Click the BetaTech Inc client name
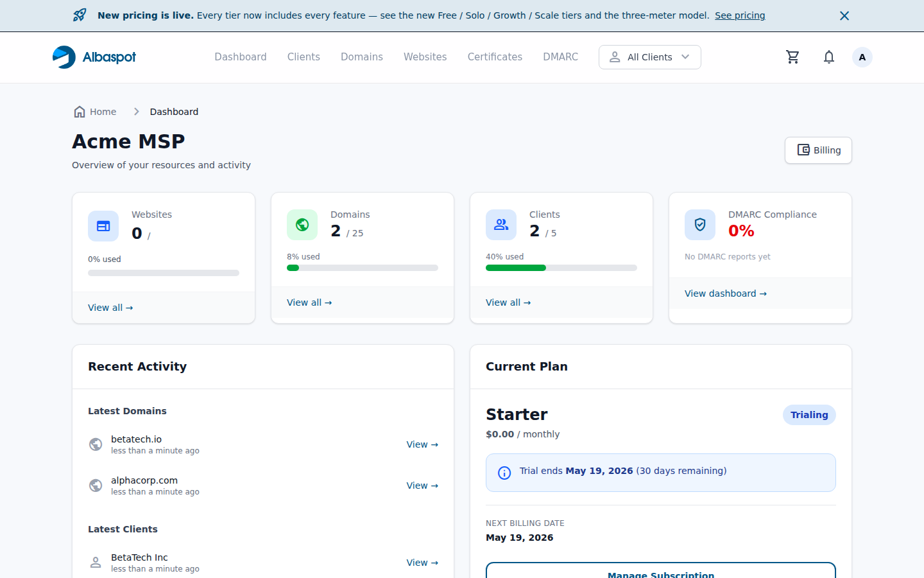The image size is (924, 578). (139, 557)
